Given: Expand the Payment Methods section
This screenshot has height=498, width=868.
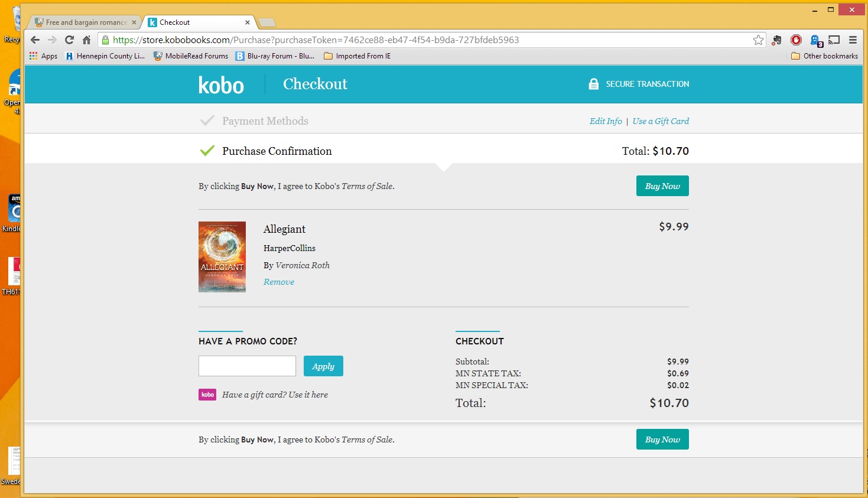Looking at the screenshot, I should 265,121.
